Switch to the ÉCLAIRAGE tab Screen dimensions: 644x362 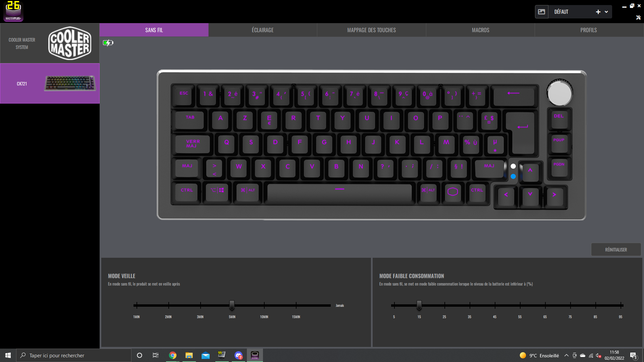tap(263, 30)
